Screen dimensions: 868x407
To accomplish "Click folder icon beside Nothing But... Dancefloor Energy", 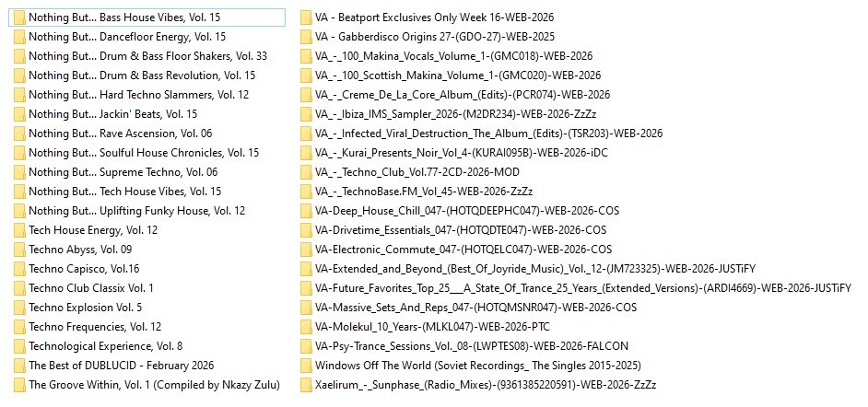I will click(x=19, y=37).
